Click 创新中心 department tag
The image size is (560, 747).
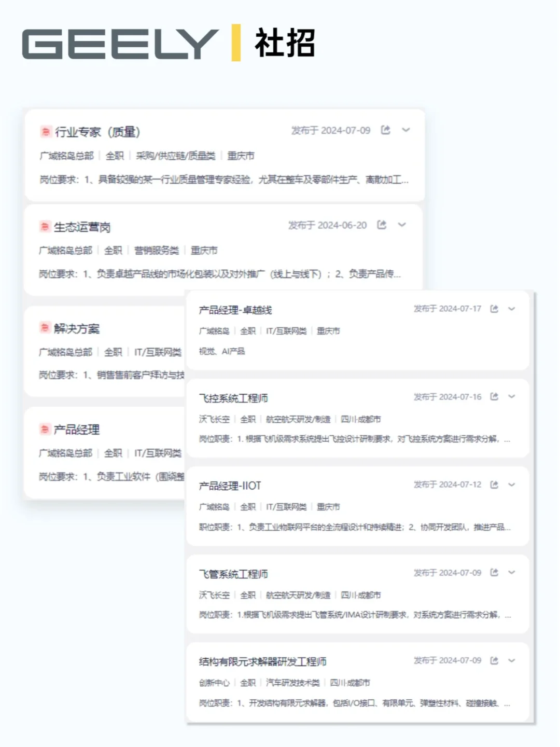pos(214,683)
